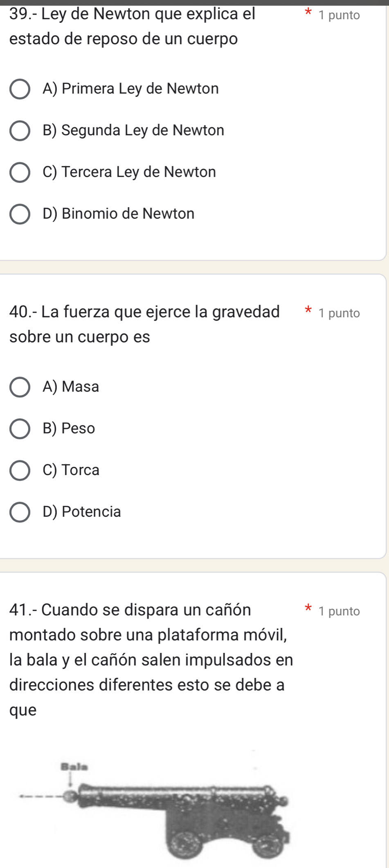Viewport: 389px width, 868px height.
Task: Click the '1 punto' label on question 39
Action: coord(339,16)
